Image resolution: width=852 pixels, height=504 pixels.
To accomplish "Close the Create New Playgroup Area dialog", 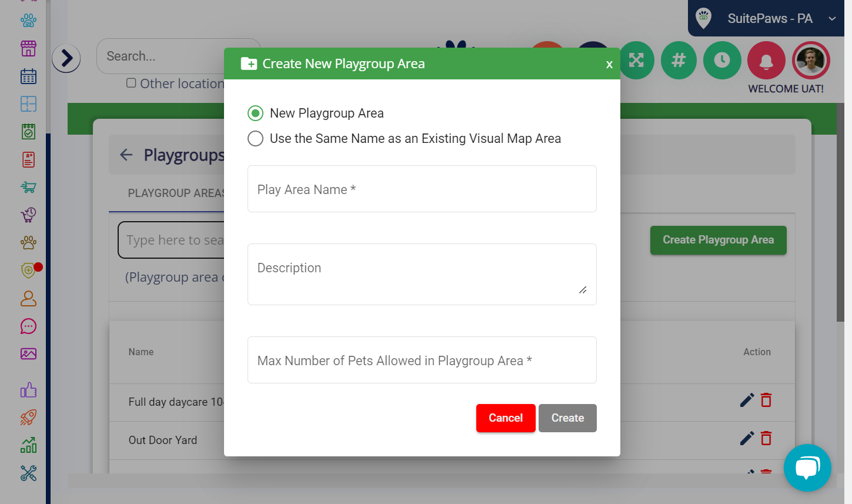I will (609, 64).
